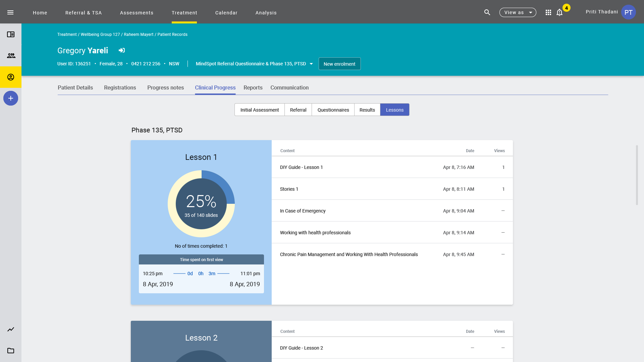Select Lessons segment button
Screen dimensions: 644x362
395,110
